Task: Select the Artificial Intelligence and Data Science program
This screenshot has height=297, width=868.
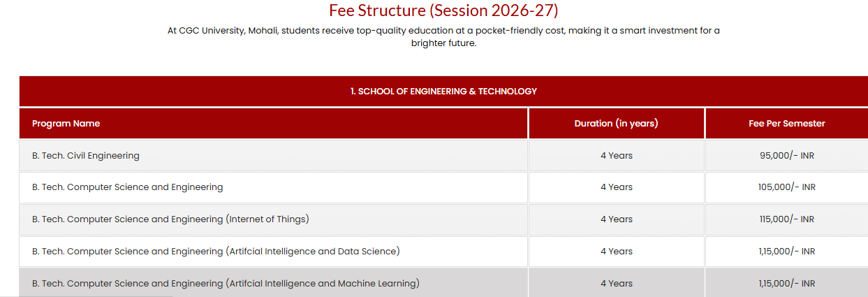Action: 216,252
